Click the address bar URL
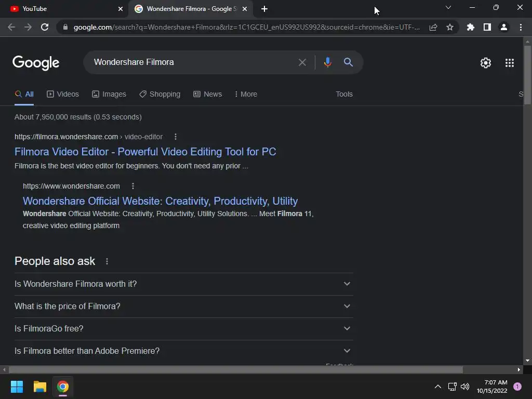The height and width of the screenshot is (399, 532). [x=247, y=27]
